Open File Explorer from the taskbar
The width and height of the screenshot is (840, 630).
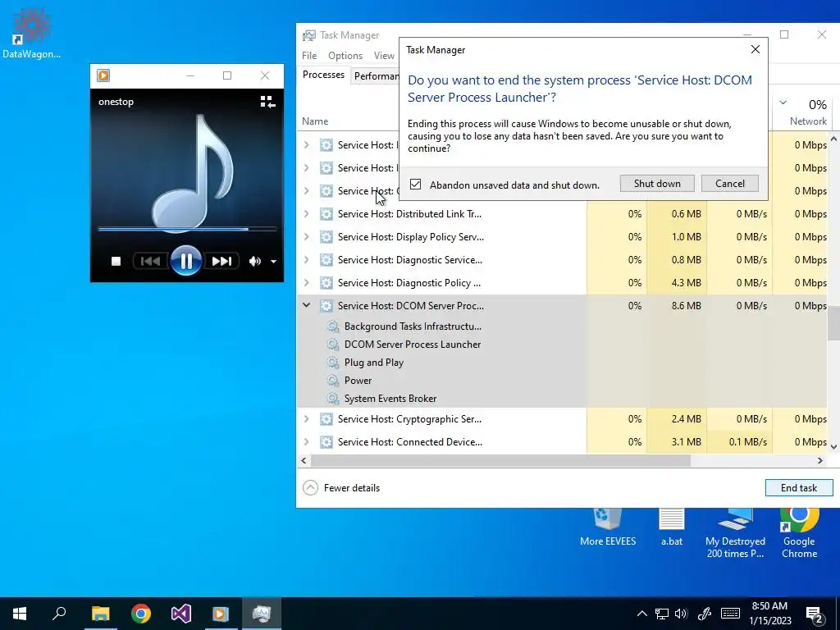click(100, 614)
